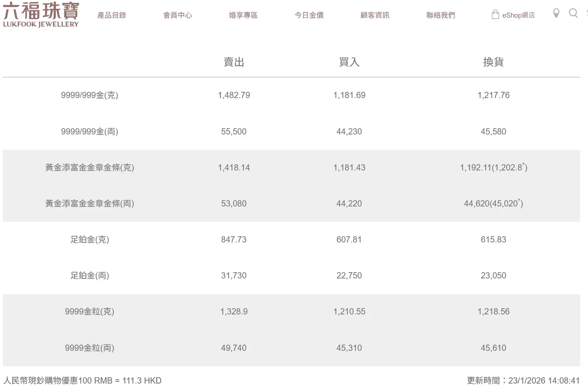Click the 買入 column header
Viewport: 588px width, 386px height.
349,62
